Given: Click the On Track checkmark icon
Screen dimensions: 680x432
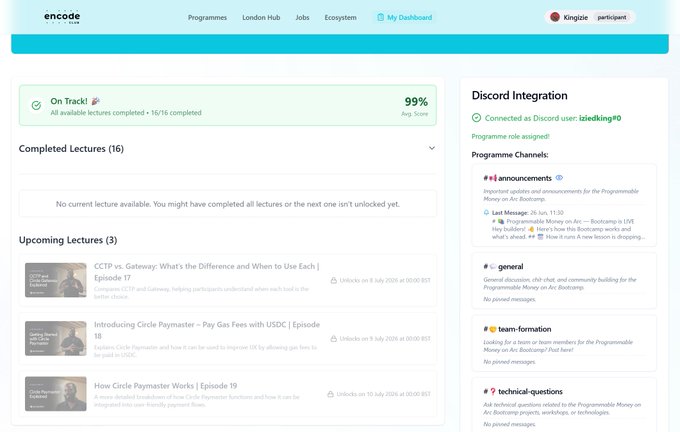Looking at the screenshot, I should [36, 105].
